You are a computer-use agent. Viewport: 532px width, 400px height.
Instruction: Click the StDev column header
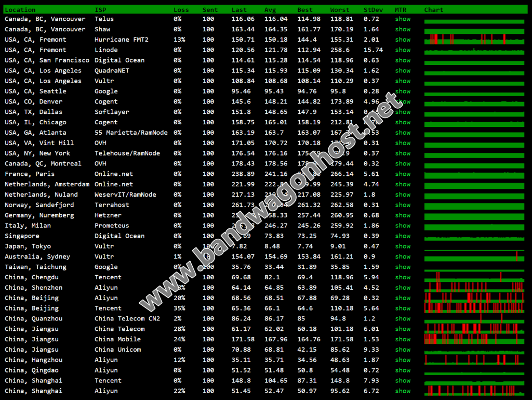(x=373, y=10)
